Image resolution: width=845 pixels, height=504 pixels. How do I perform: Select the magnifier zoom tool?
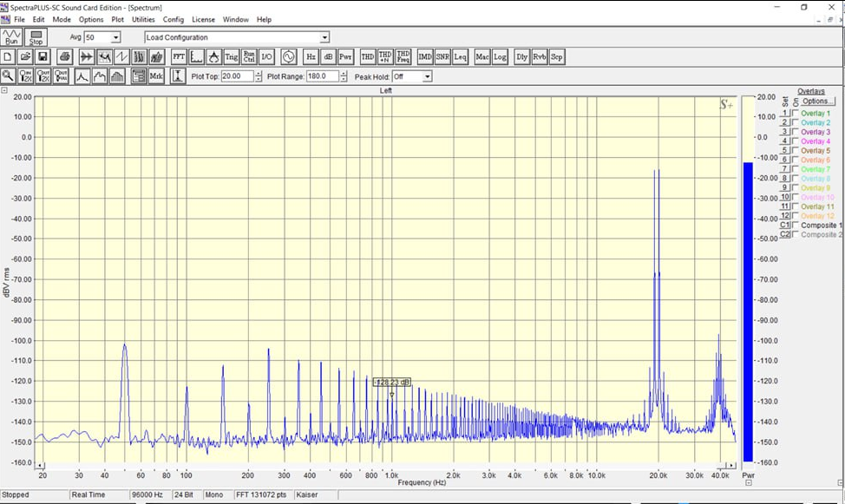8,76
